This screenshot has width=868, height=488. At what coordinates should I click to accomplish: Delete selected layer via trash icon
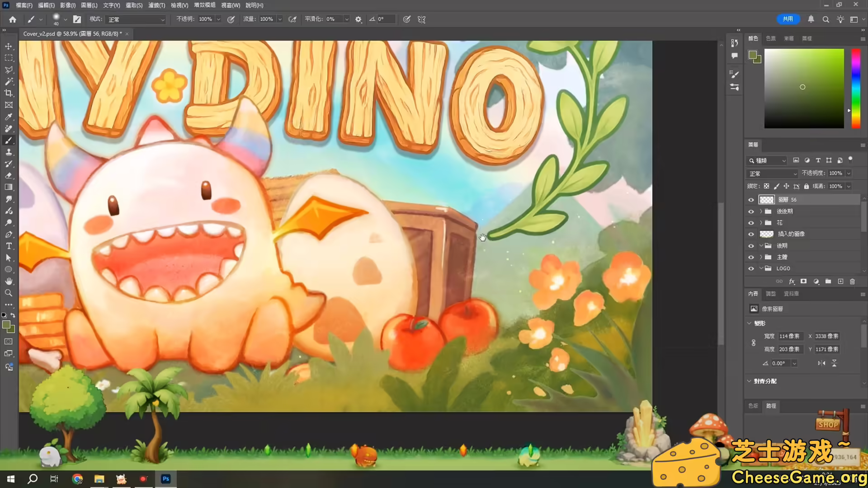(x=852, y=281)
